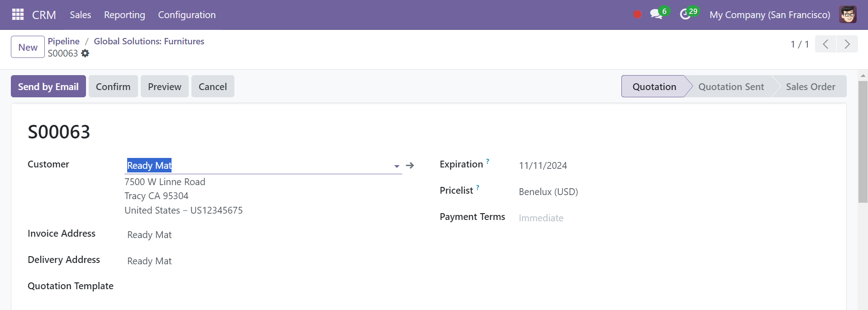Click the Pipeline breadcrumb link
The width and height of the screenshot is (868, 310).
click(64, 41)
